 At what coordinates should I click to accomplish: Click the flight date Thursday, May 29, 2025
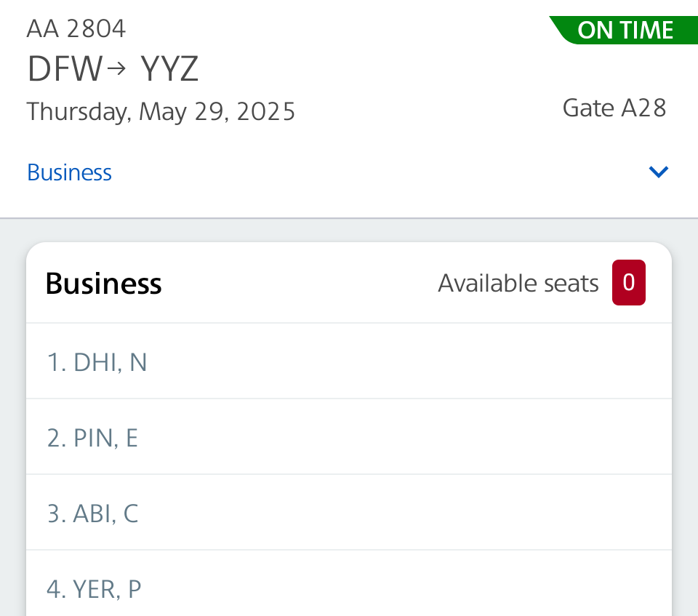[161, 111]
